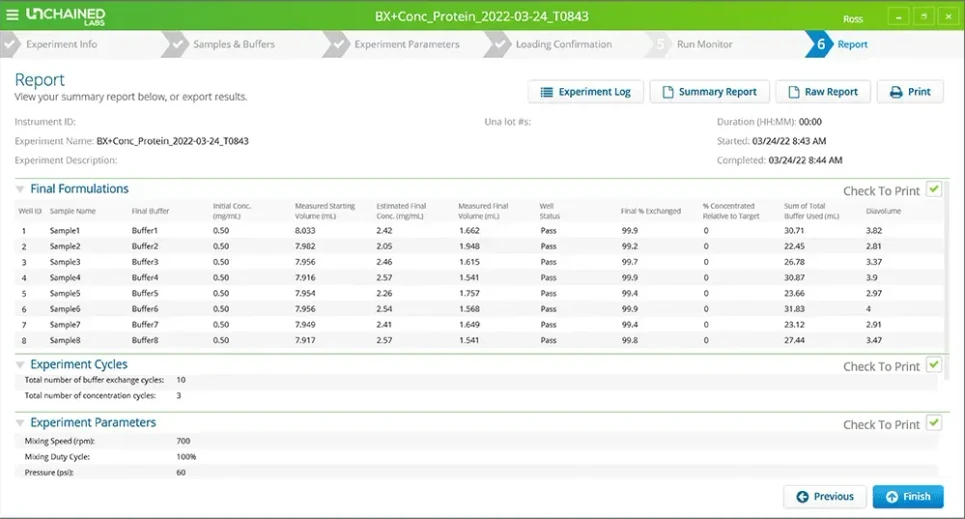The width and height of the screenshot is (965, 519).
Task: Click the document icon on Summary Report
Action: pos(667,92)
